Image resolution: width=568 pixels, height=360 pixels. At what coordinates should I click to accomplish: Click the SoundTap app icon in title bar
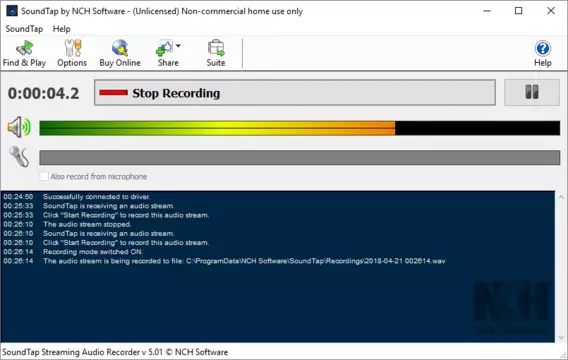click(x=12, y=11)
